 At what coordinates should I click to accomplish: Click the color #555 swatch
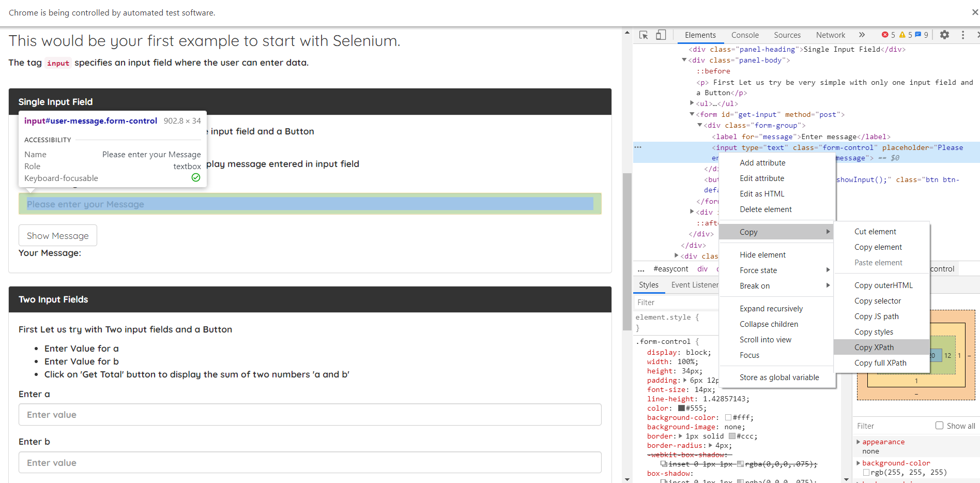click(x=681, y=408)
